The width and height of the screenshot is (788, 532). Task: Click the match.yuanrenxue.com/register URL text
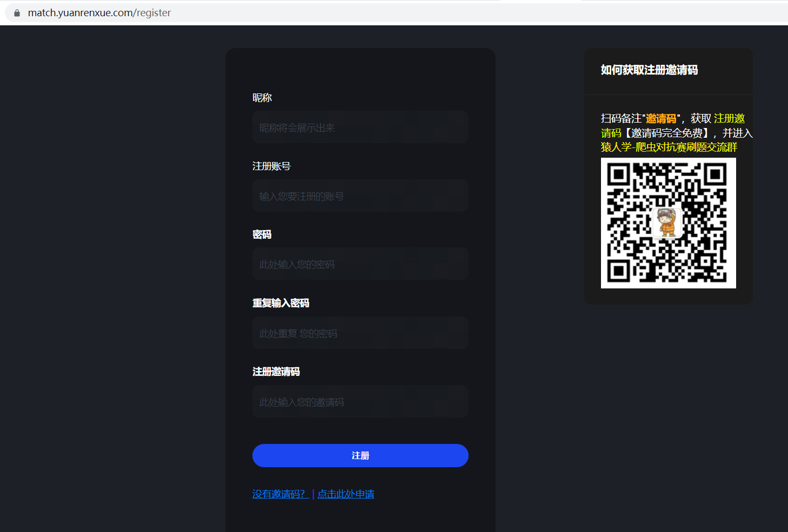(99, 13)
